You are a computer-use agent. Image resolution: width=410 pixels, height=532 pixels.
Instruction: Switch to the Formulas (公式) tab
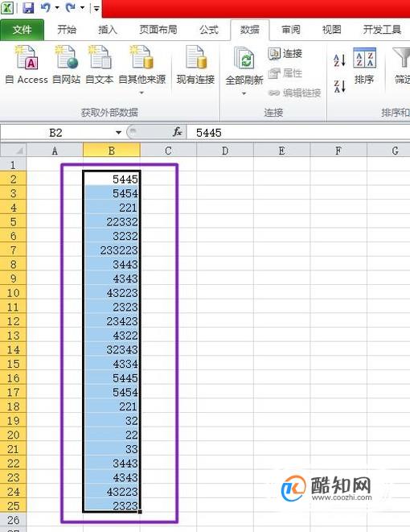click(209, 30)
